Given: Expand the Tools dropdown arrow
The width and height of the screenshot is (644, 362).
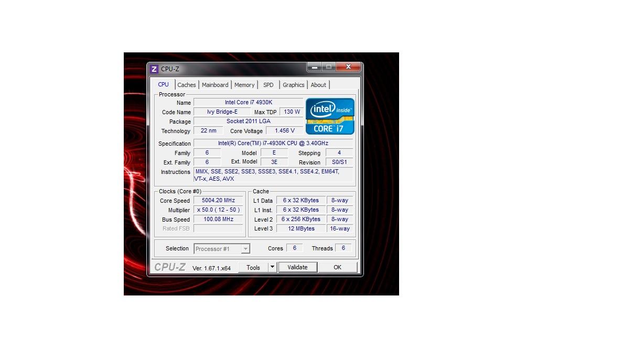Looking at the screenshot, I should 273,267.
